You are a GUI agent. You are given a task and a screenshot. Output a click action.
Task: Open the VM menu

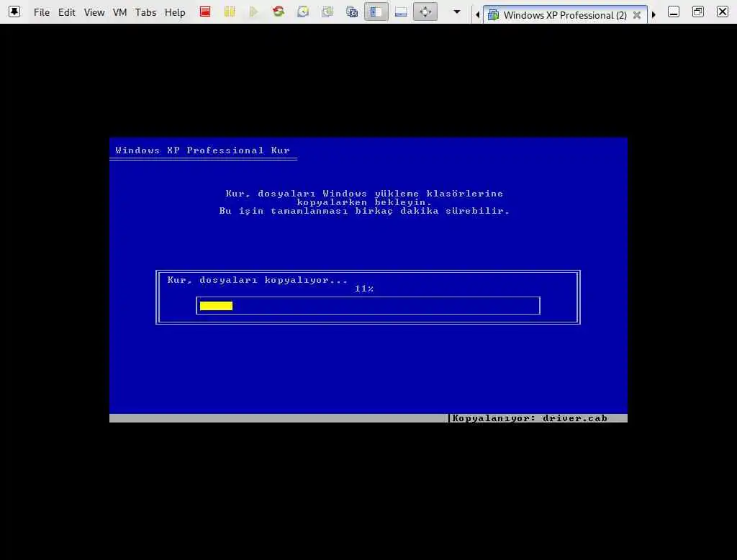[120, 12]
